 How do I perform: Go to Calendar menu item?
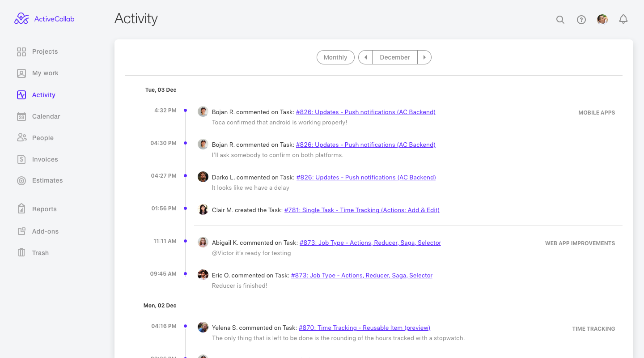(x=46, y=116)
